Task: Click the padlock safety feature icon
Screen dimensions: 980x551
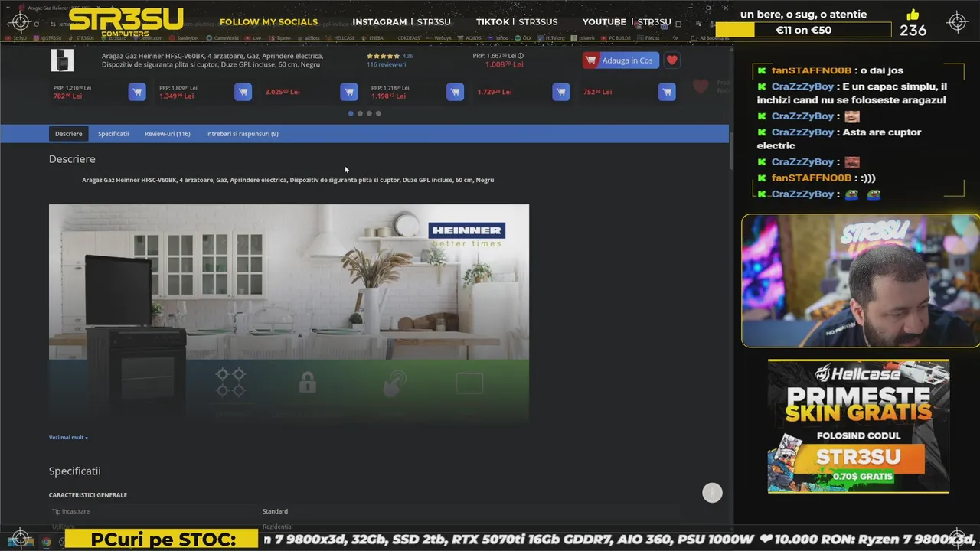Action: 308,383
